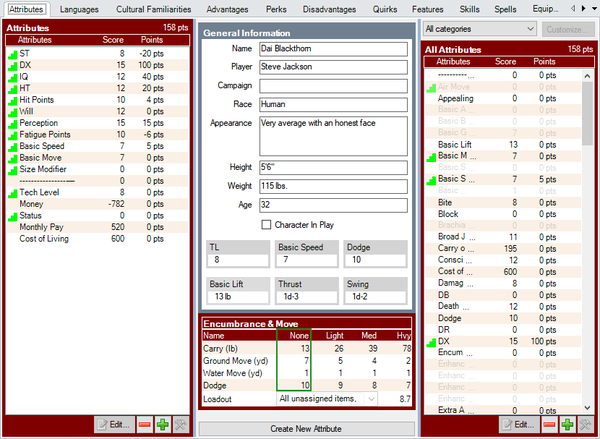
Task: Open the All categories dropdown
Action: tap(479, 29)
